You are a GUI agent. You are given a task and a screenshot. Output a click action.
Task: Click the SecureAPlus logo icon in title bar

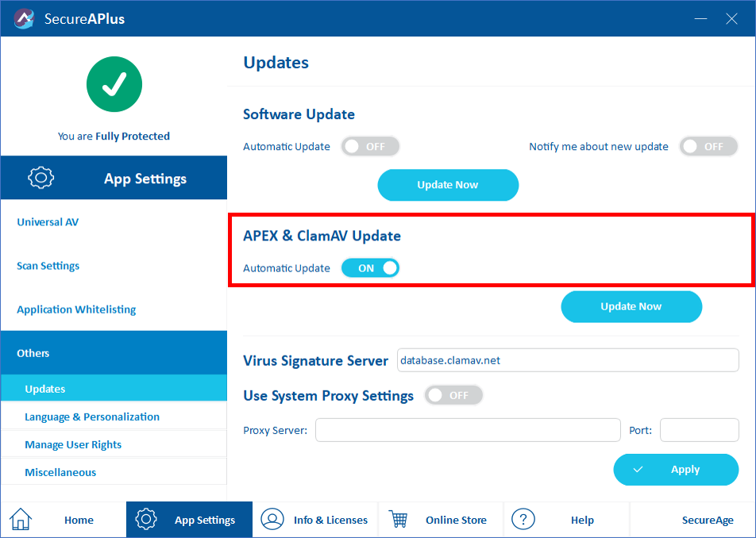pyautogui.click(x=24, y=19)
